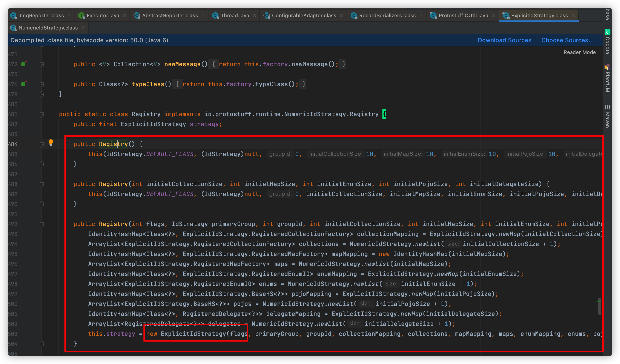Switch to the Thread.java tab
The image size is (620, 364).
click(x=234, y=15)
